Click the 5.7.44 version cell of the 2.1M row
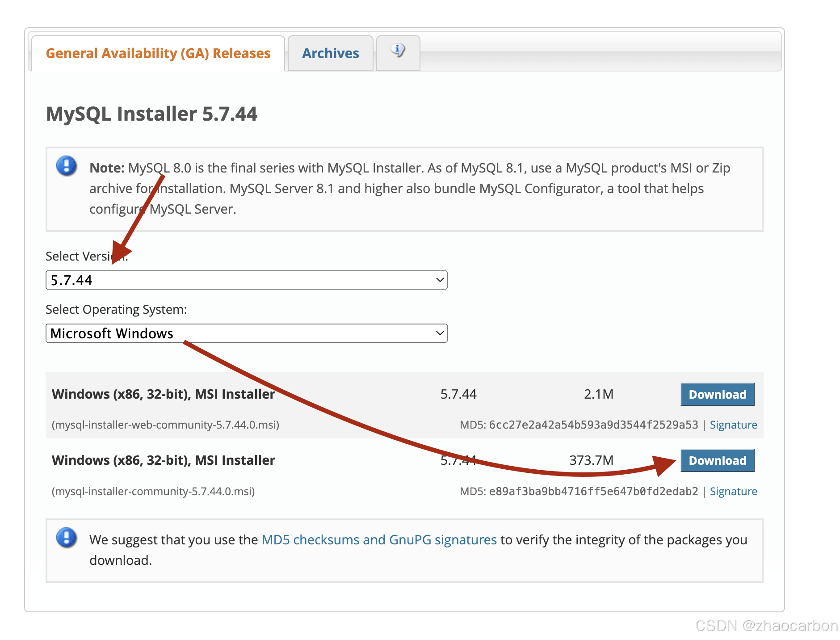This screenshot has height=640, width=840. tap(458, 394)
